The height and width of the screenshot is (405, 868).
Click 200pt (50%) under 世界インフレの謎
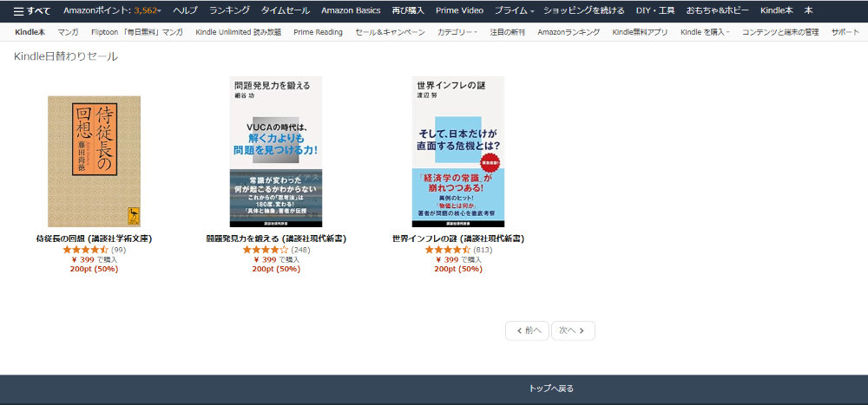click(458, 269)
